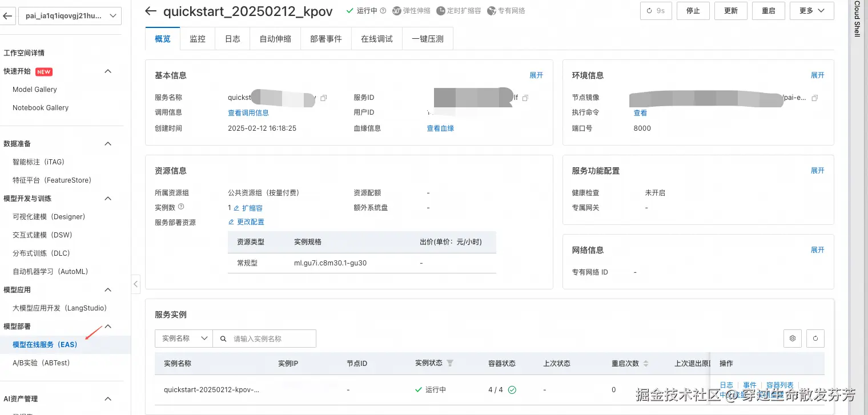This screenshot has width=868, height=415.
Task: Click the 日志 link in instance row
Action: point(726,385)
